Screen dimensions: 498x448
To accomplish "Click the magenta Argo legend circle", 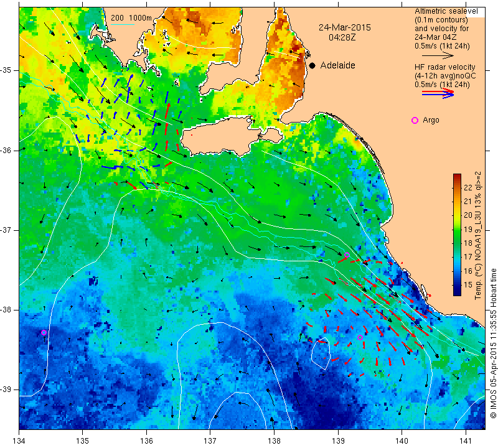I will pyautogui.click(x=415, y=120).
